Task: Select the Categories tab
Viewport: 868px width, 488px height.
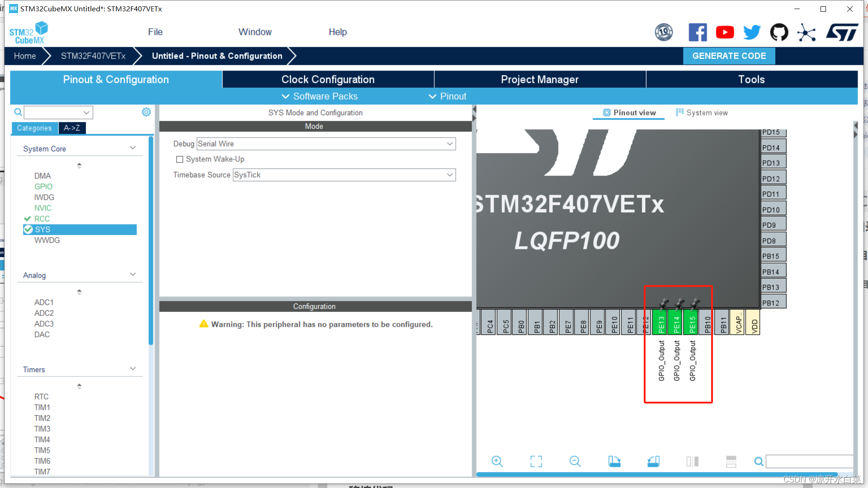Action: (x=34, y=128)
